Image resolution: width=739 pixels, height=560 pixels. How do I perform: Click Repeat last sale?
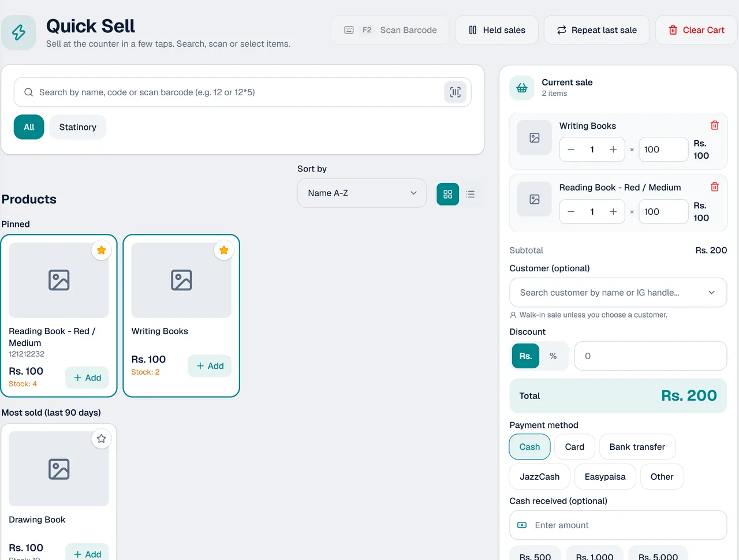(597, 30)
